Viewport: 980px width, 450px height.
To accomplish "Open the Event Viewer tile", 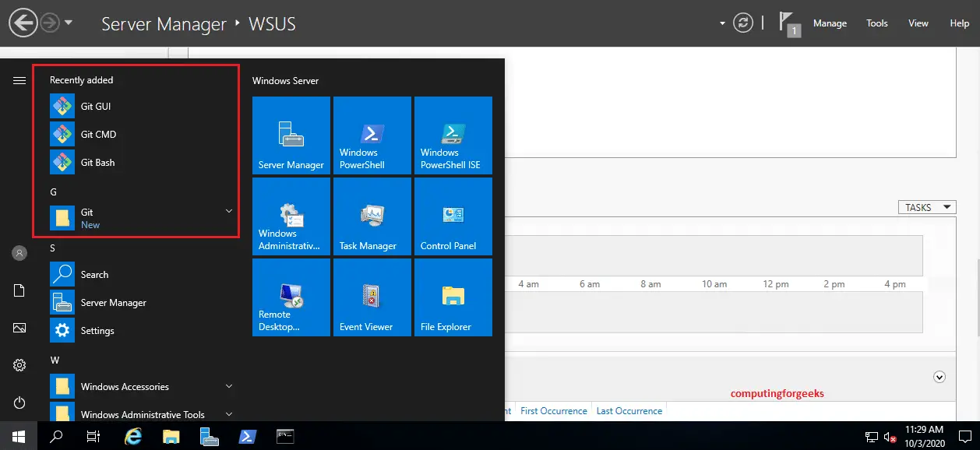I will coord(372,297).
